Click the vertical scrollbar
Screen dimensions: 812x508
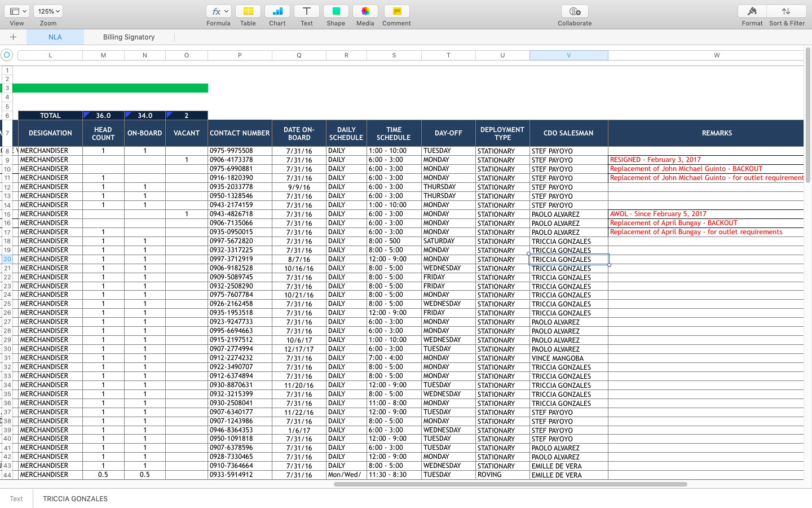(808, 116)
